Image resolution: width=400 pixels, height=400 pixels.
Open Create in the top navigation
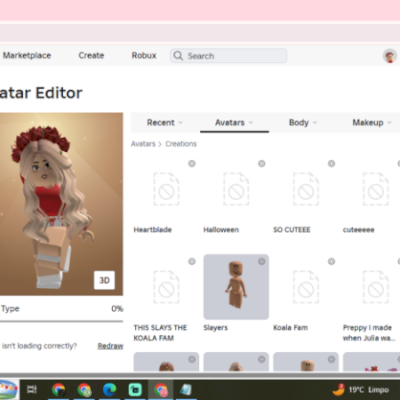coord(91,55)
